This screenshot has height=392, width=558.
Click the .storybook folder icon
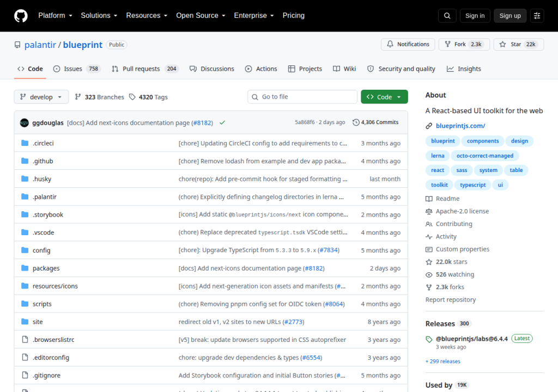[25, 215]
